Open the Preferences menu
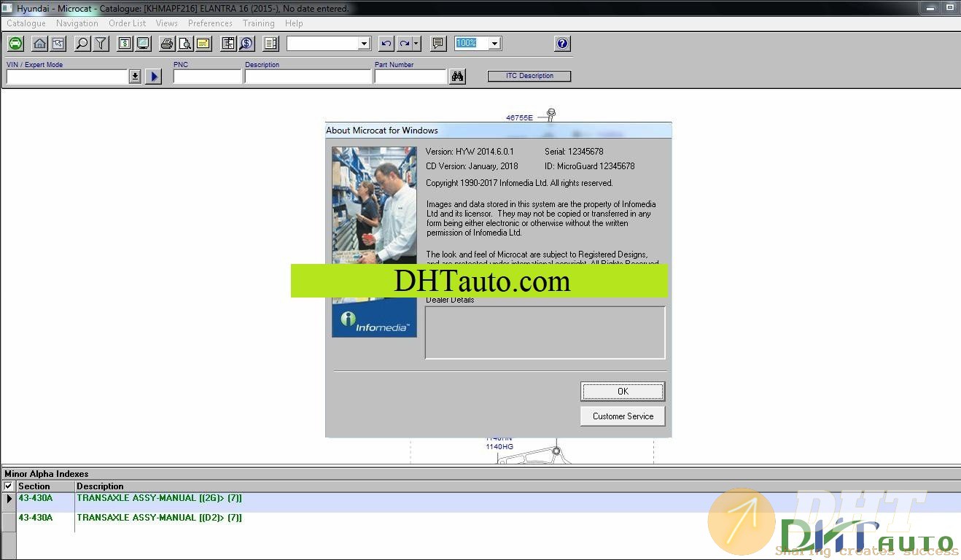 click(210, 23)
